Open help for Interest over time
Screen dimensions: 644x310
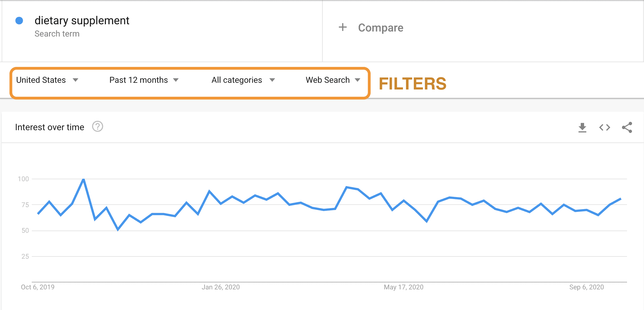(98, 127)
